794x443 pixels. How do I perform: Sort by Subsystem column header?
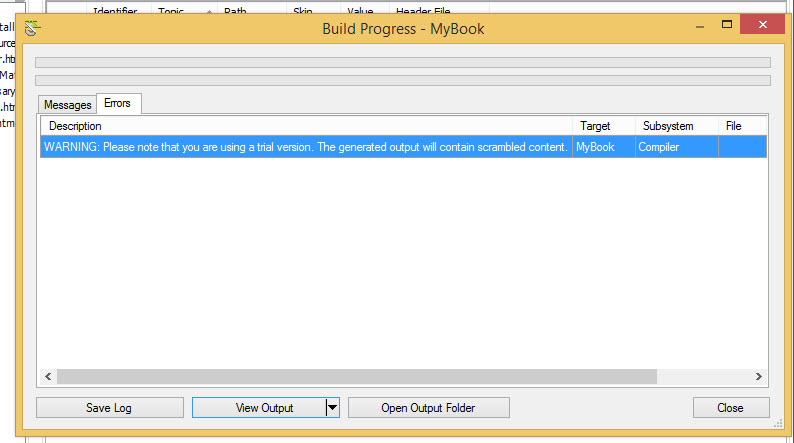pos(677,126)
